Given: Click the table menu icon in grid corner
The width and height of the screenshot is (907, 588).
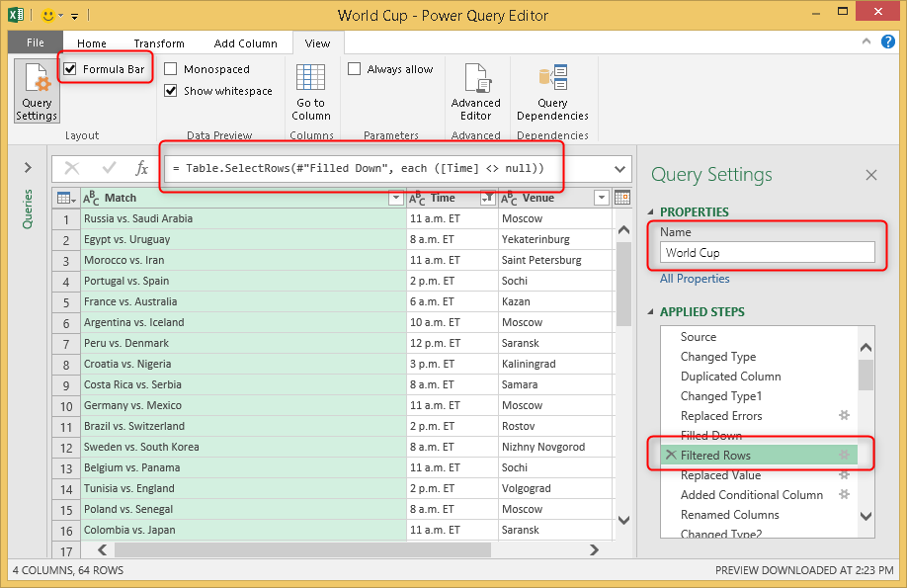Looking at the screenshot, I should [66, 198].
